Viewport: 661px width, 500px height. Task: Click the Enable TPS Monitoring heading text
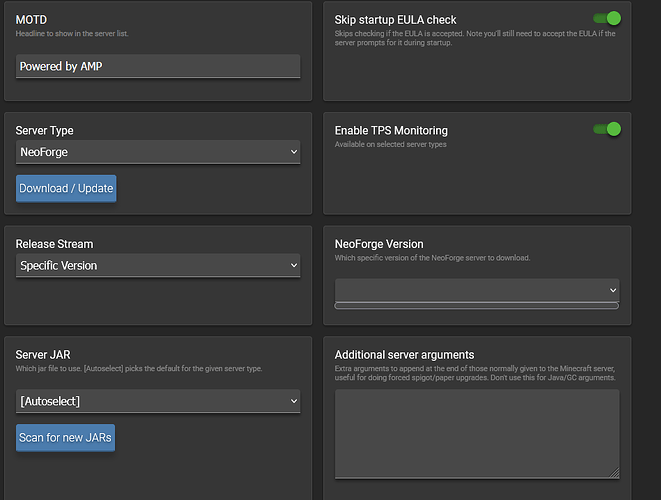pyautogui.click(x=391, y=131)
